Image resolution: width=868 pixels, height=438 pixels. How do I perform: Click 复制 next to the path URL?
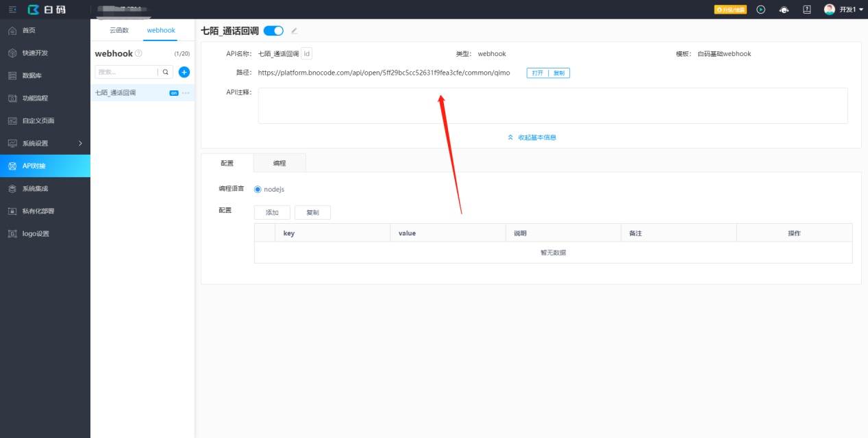(x=559, y=73)
